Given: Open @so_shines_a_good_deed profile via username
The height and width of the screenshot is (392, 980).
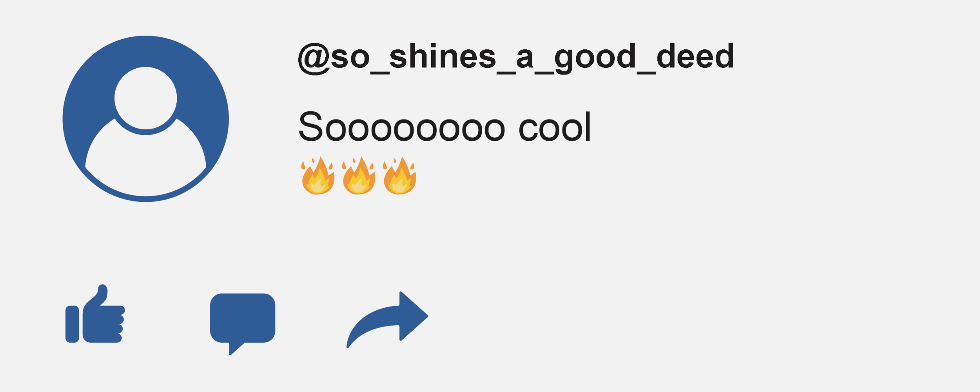Looking at the screenshot, I should (x=516, y=58).
